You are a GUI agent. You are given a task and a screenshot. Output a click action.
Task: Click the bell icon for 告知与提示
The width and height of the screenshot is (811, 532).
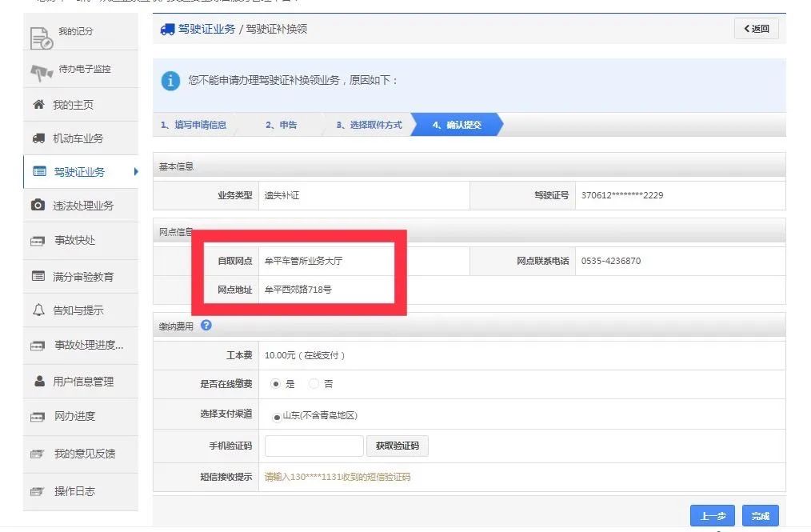point(38,310)
